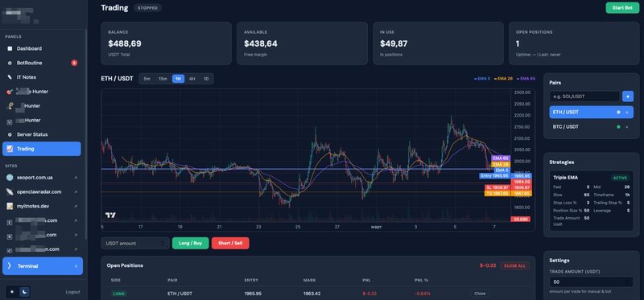Screen dimensions: 644x300
Task: Toggle the EMA 65 legend item
Action: tap(526, 78)
